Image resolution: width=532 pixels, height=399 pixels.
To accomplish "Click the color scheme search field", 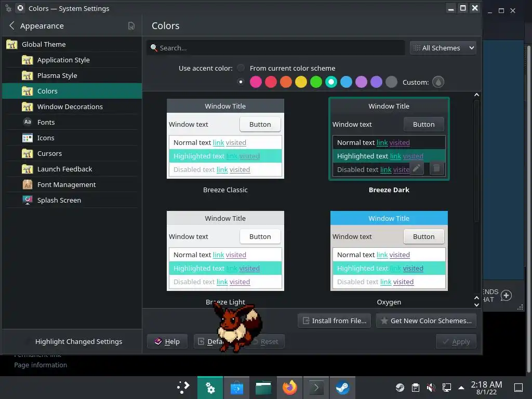I will click(276, 48).
